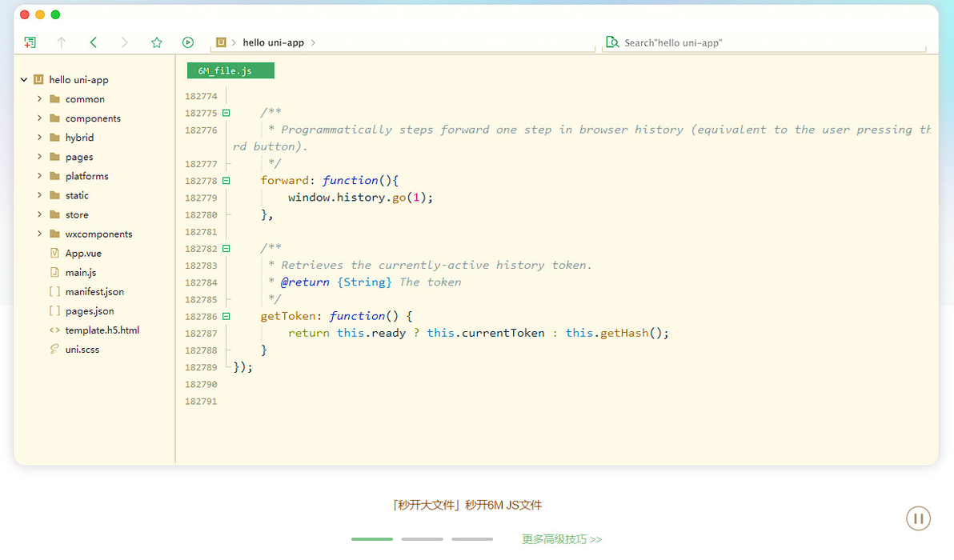Image resolution: width=954 pixels, height=560 pixels.
Task: Click the JS file icon of main.js
Action: click(54, 272)
